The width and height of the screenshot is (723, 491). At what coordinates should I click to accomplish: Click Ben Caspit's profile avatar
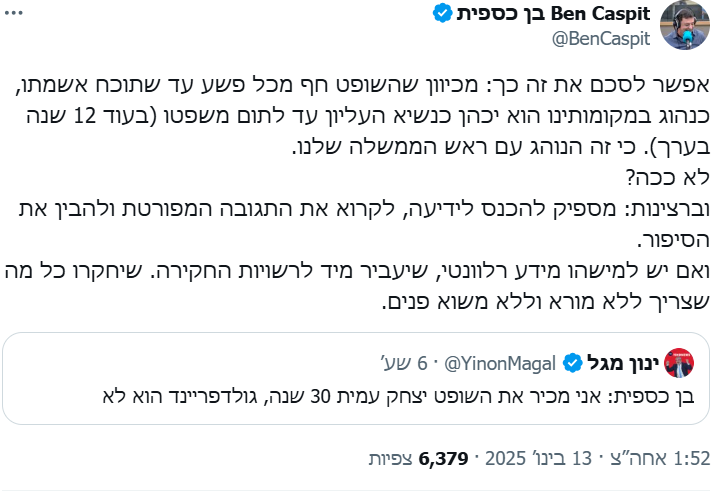point(686,25)
